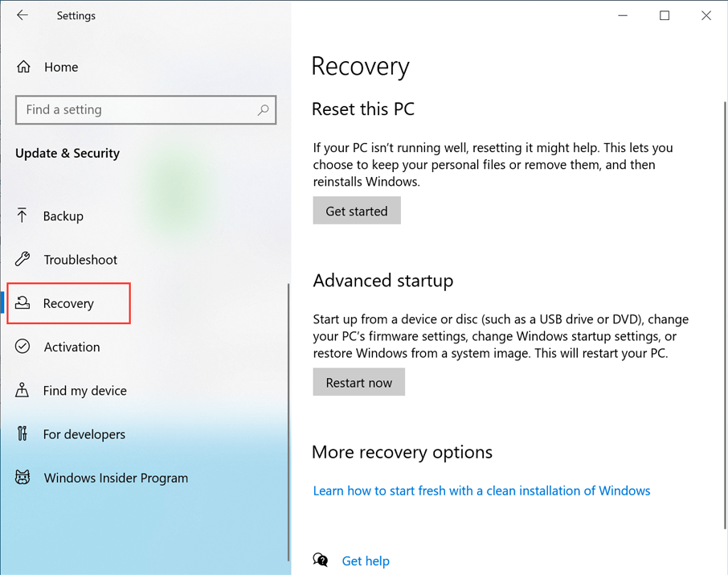Click the Find my device icon
Viewport: 728px width, 575px height.
click(22, 390)
